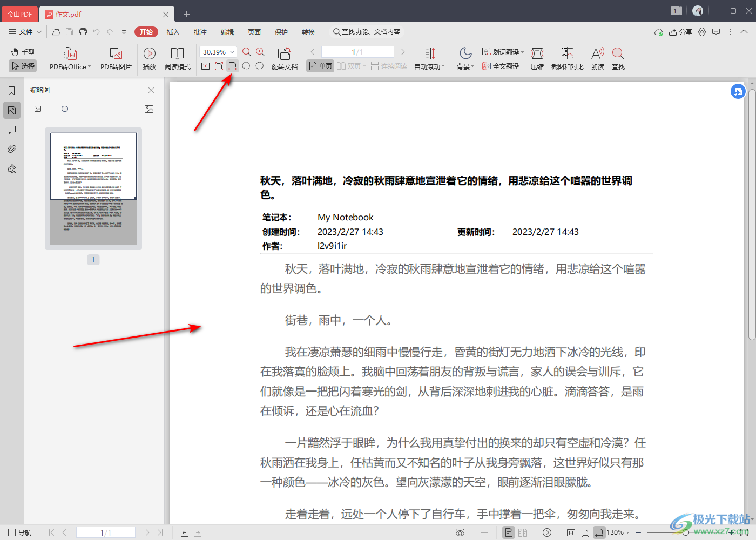The width and height of the screenshot is (756, 540).
Task: Click the 金山PDF home tab
Action: (x=19, y=14)
